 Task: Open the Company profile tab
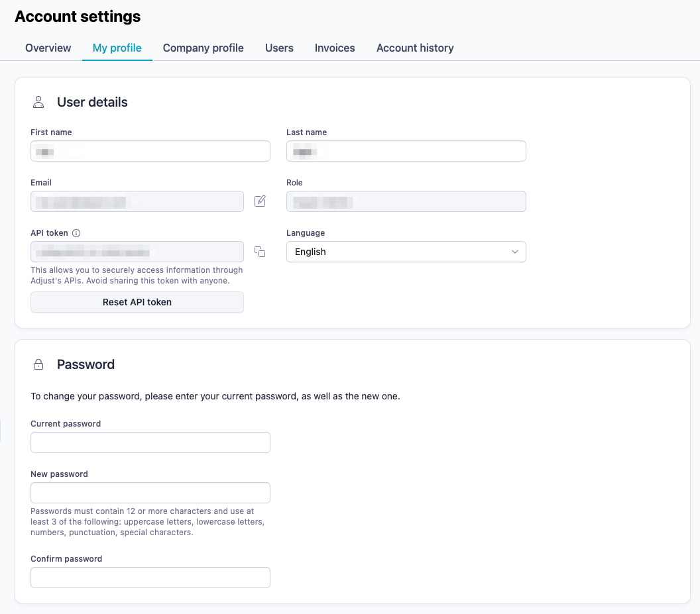[x=203, y=48]
